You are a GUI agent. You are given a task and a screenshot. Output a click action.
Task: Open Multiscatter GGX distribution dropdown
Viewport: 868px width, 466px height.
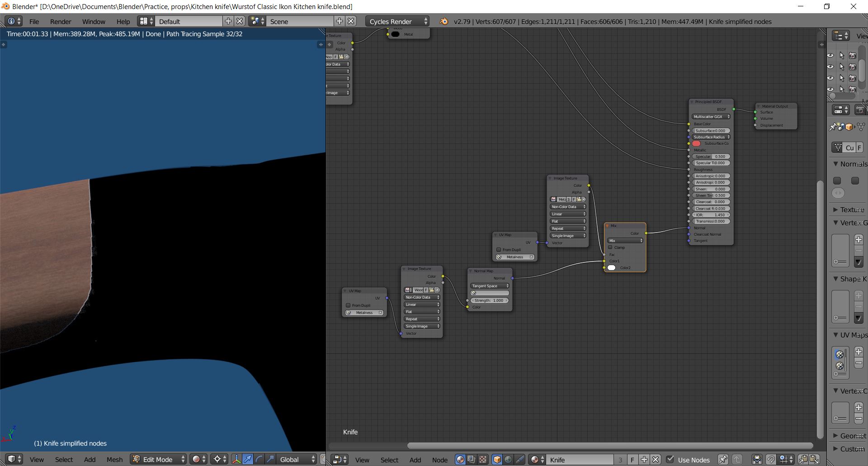pos(711,117)
